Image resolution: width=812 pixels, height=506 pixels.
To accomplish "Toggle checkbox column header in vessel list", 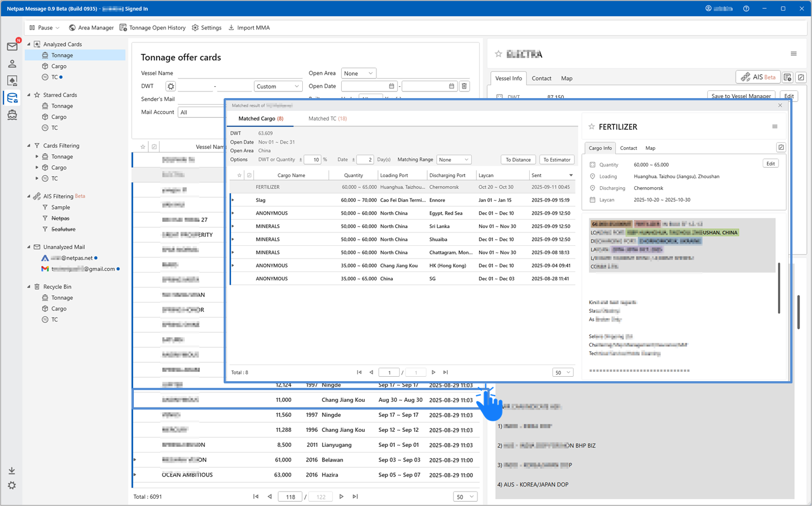I will [x=154, y=147].
